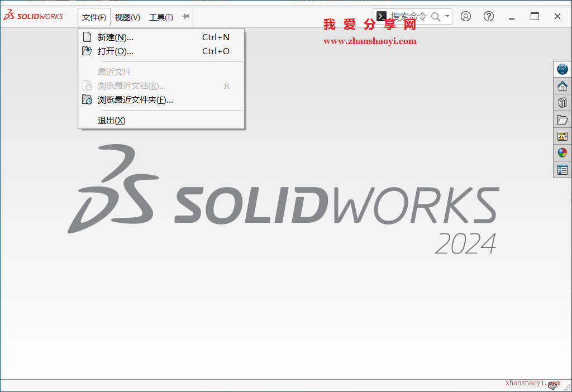Viewport: 572px width, 392px height.
Task: Expand the search type dropdown arrow
Action: point(447,16)
